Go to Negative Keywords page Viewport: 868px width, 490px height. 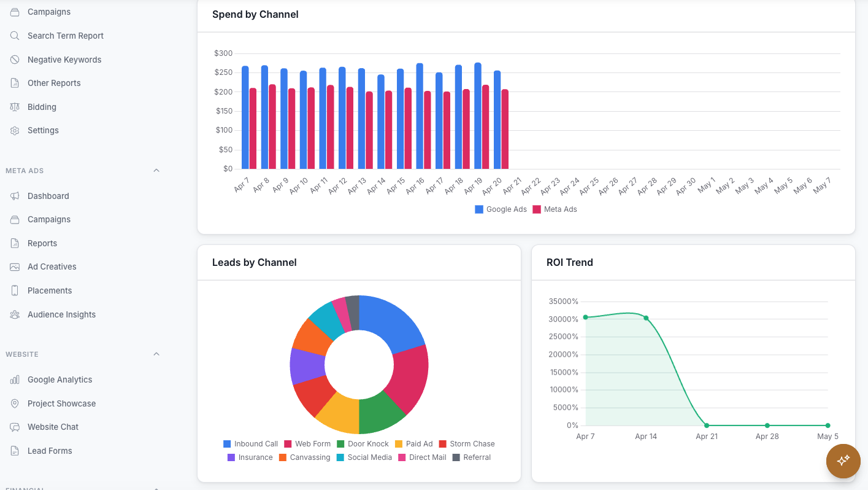click(x=64, y=60)
